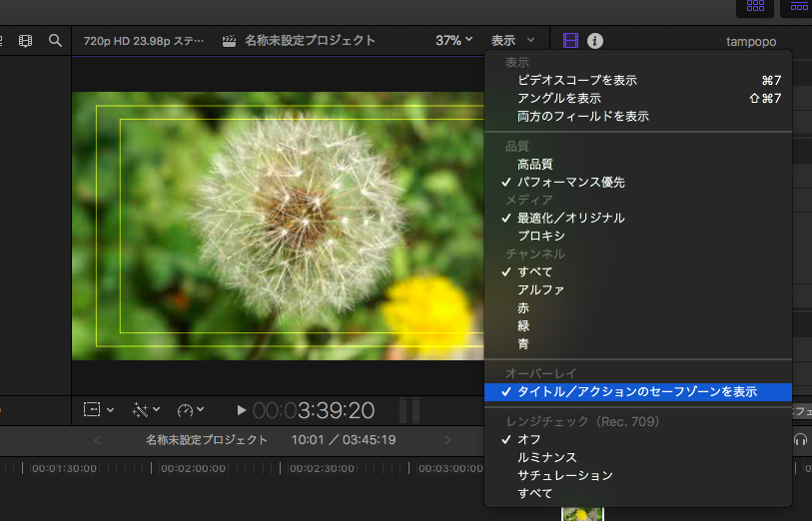Click the dandelion clip thumbnail in timeline
The image size is (812, 521).
pyautogui.click(x=581, y=514)
